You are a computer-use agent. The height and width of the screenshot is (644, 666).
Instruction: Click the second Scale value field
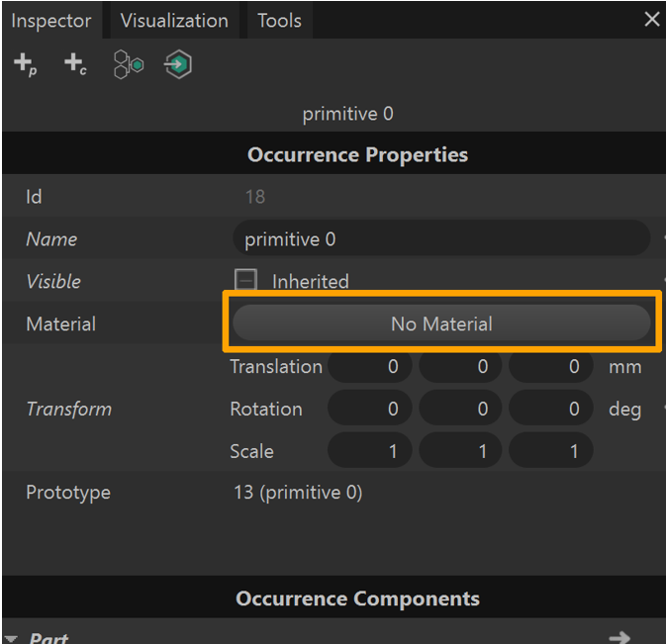click(x=460, y=450)
